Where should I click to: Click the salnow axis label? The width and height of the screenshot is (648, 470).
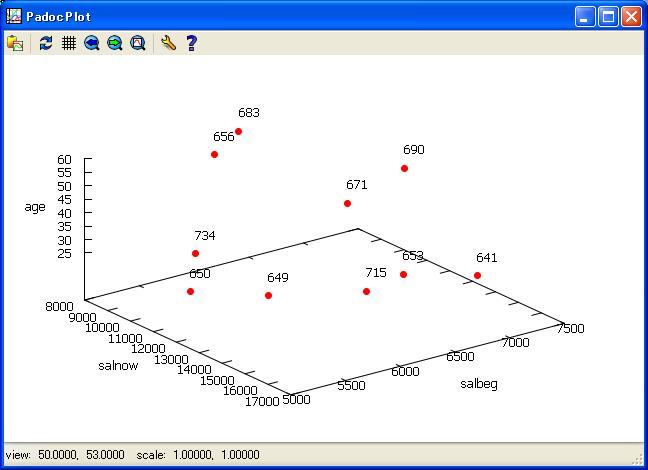(x=118, y=366)
